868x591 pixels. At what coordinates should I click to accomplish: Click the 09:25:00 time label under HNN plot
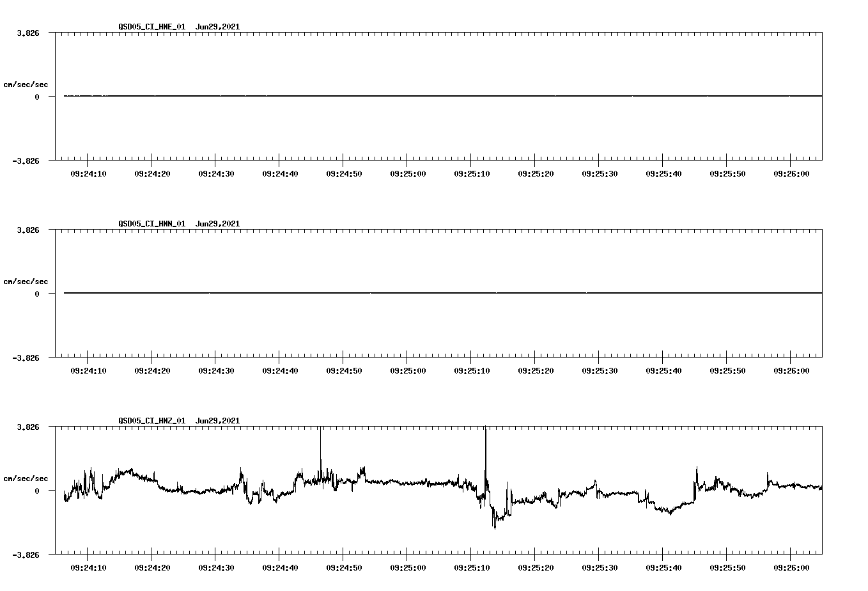(x=408, y=371)
